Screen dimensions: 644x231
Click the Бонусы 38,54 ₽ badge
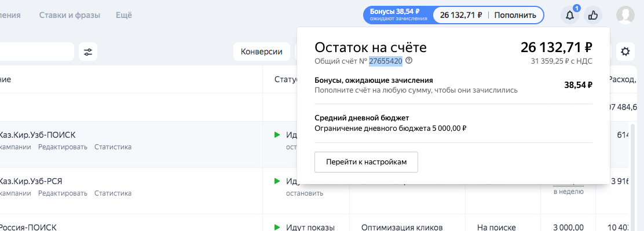pos(398,15)
